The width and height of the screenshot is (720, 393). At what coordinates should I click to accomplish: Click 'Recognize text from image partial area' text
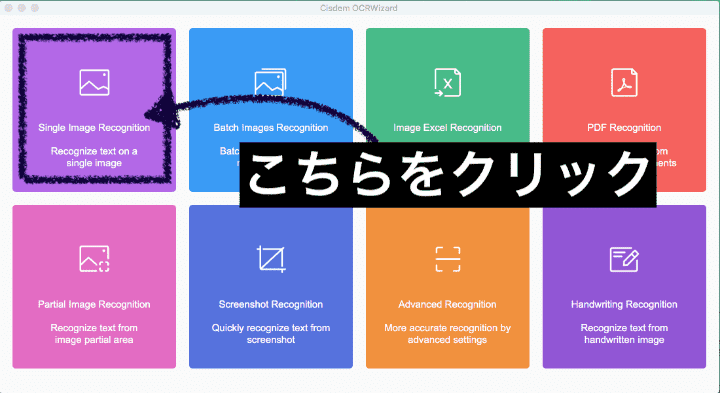coord(94,334)
